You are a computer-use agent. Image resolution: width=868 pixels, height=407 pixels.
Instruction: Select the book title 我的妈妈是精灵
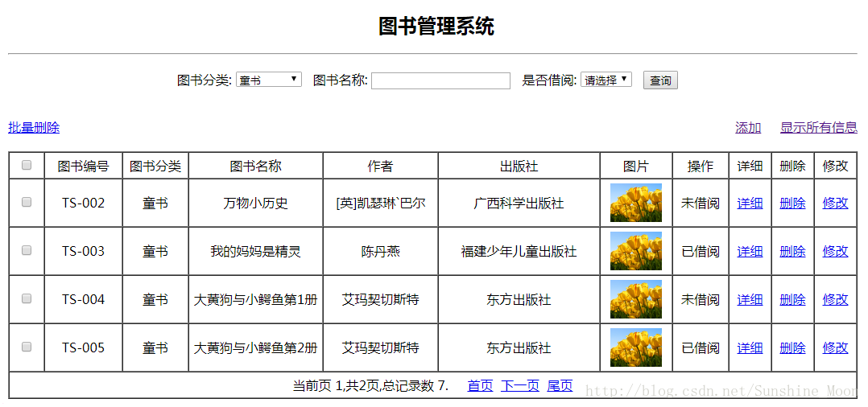point(256,251)
